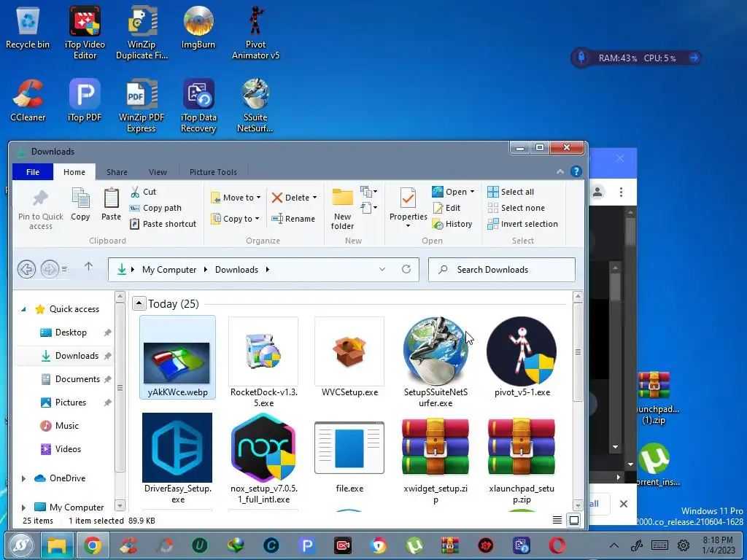Image resolution: width=747 pixels, height=560 pixels.
Task: Select Music in navigation pane
Action: [x=66, y=426]
